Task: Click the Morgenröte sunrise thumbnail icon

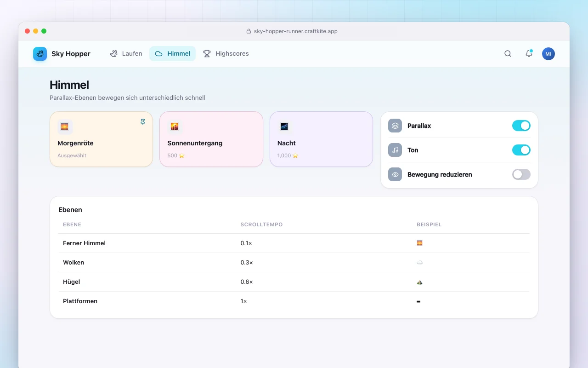Action: coord(65,126)
